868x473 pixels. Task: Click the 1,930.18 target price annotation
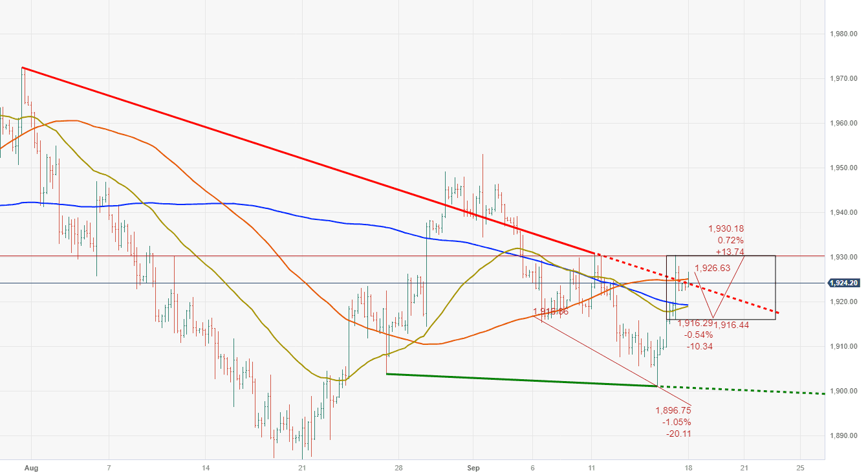(726, 228)
